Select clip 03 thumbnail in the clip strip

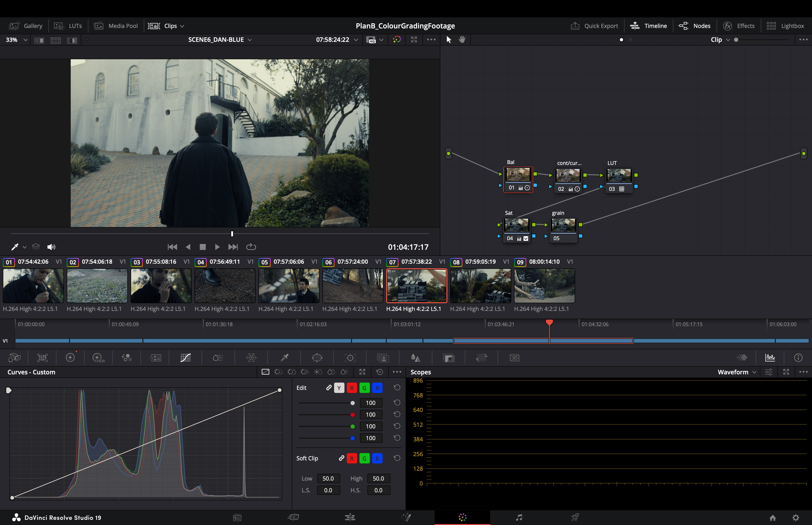click(x=161, y=286)
